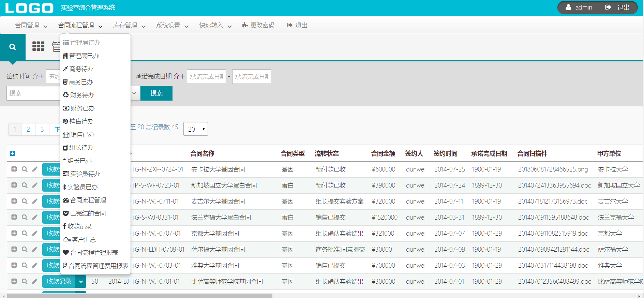Click magnifier view icon for 比萨高等师范学院基因合同 row
The width and height of the screenshot is (644, 298).
25,281
